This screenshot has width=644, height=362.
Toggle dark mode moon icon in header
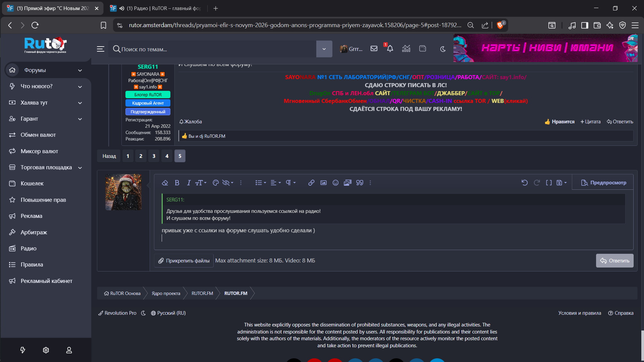click(x=443, y=49)
